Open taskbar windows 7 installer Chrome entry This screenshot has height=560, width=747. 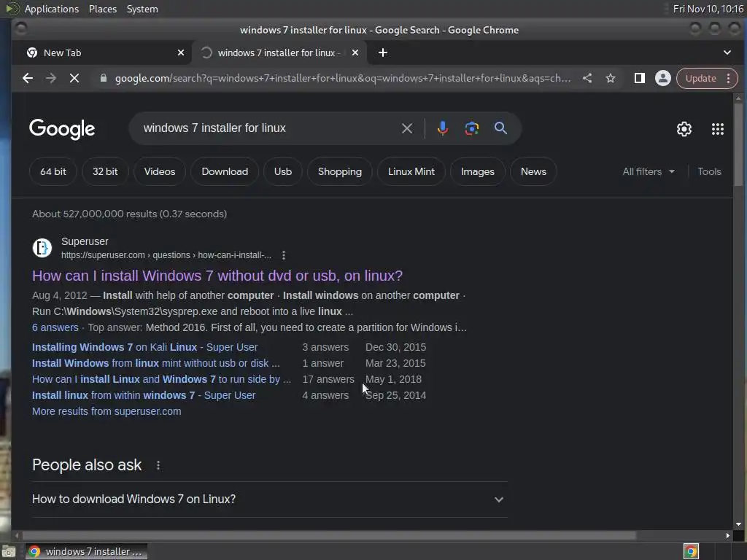tap(86, 551)
